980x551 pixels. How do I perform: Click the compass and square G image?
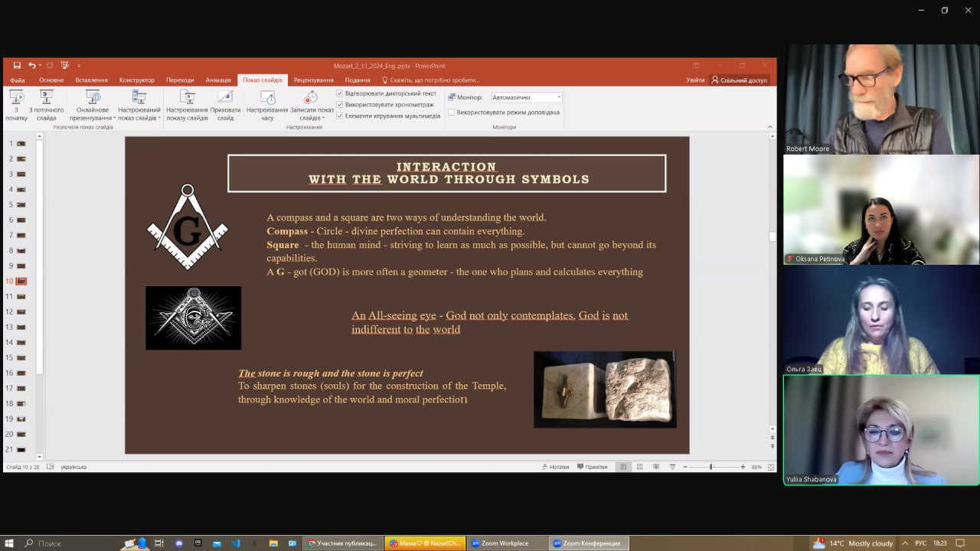point(188,227)
